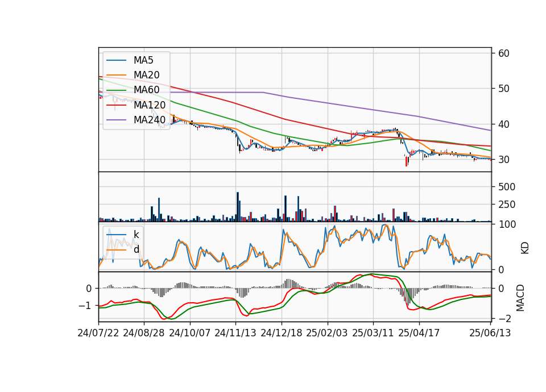Click the 24/10/07 date tick label
Screen dimensions: 546x392
coord(190,333)
